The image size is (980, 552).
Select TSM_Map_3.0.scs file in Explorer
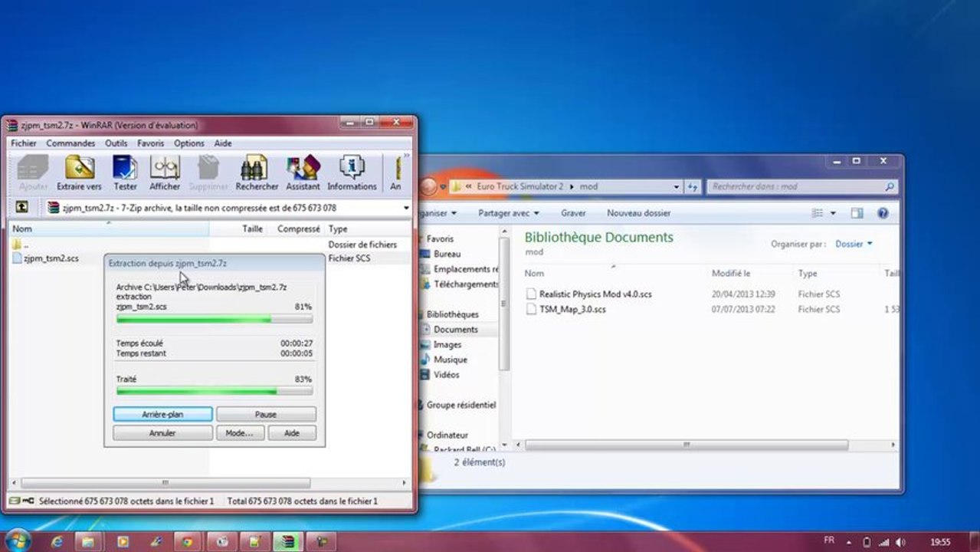point(572,310)
